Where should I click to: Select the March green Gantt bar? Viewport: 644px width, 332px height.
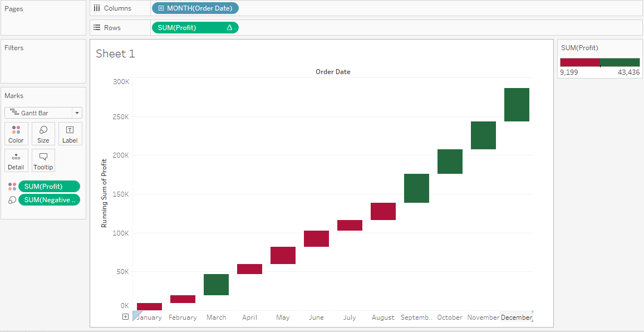tap(216, 285)
